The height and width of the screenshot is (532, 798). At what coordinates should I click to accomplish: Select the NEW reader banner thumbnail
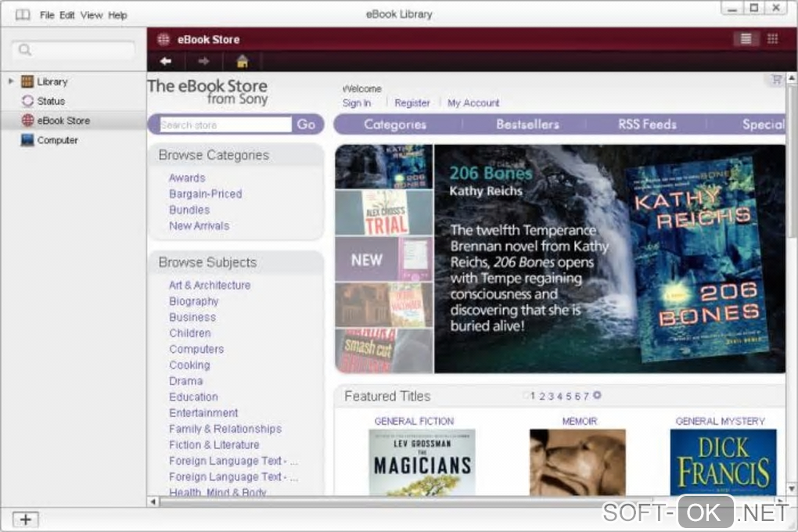pyautogui.click(x=384, y=259)
